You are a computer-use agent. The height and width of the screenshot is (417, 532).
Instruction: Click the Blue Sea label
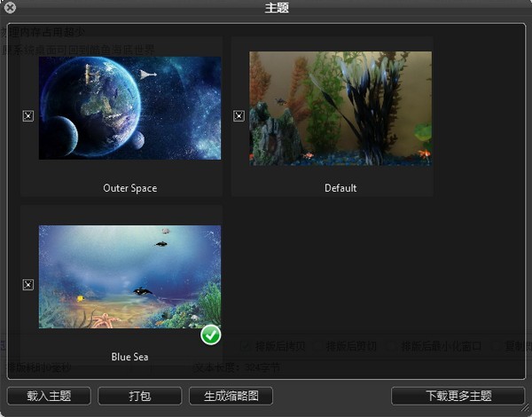click(x=129, y=357)
